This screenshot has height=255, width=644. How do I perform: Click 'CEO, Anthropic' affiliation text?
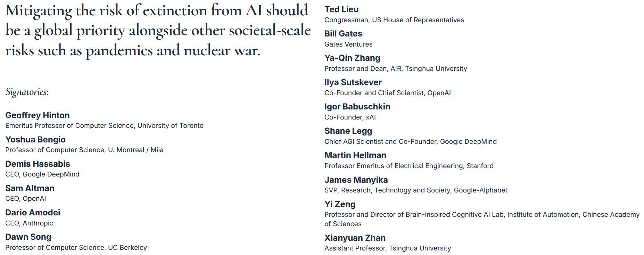point(29,223)
